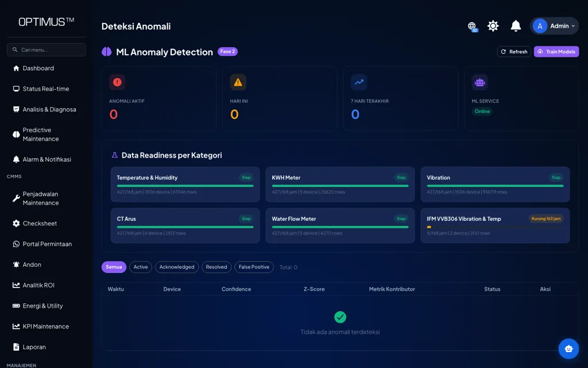This screenshot has height=368, width=588.
Task: Expand the Admin dropdown chevron
Action: [573, 26]
